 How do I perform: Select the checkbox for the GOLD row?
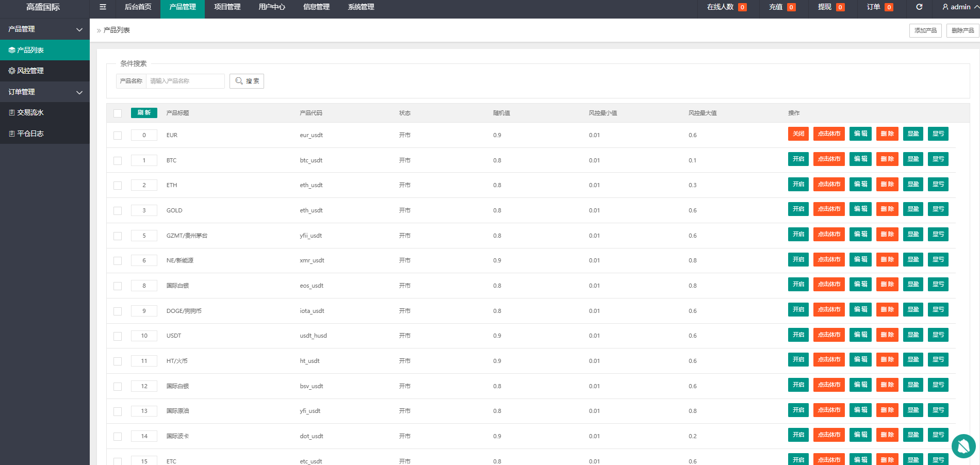[x=118, y=211]
